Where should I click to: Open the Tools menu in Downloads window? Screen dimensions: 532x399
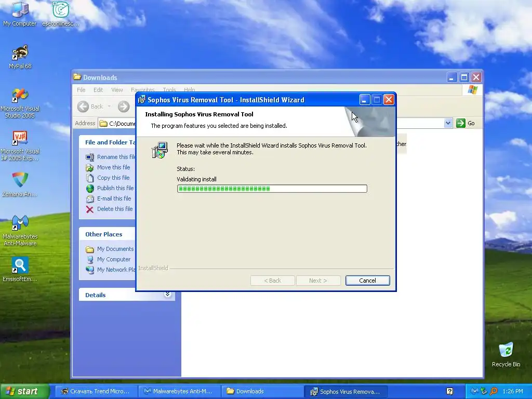click(x=169, y=90)
